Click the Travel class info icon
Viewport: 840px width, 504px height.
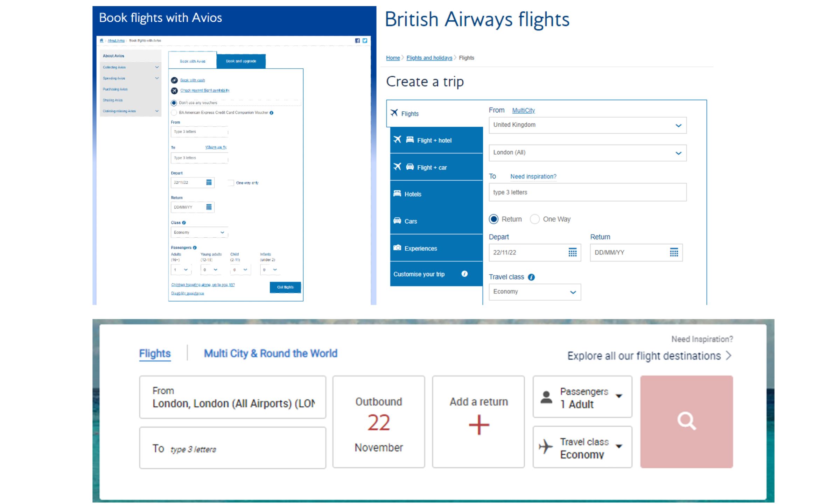point(531,277)
